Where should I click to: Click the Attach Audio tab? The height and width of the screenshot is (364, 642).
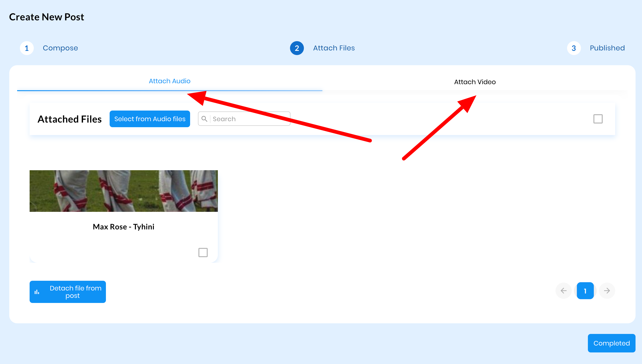[169, 82]
